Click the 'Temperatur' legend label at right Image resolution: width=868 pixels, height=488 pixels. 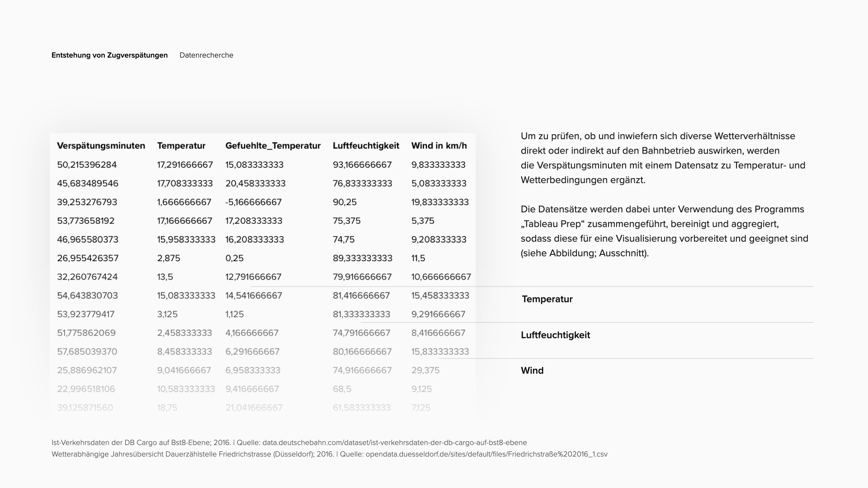pos(547,299)
